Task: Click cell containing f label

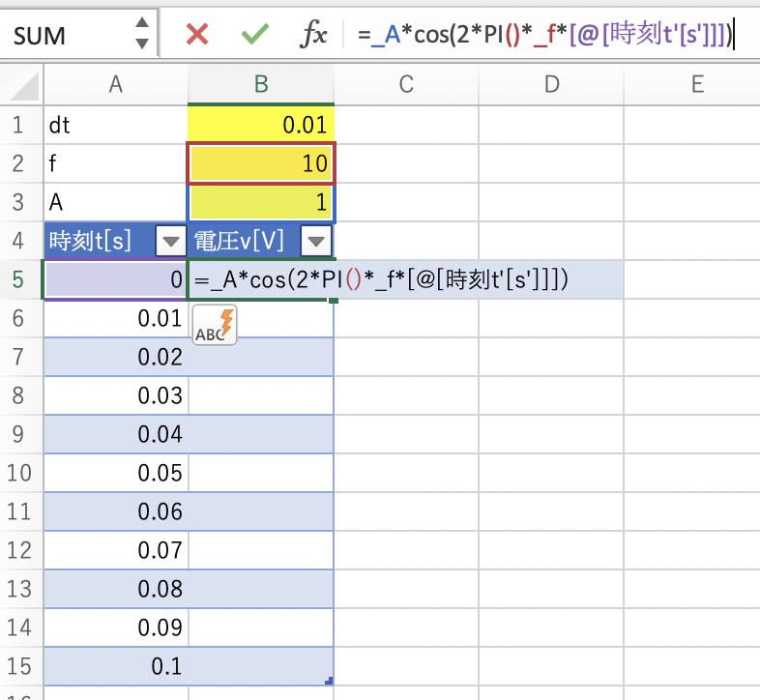Action: click(x=116, y=163)
